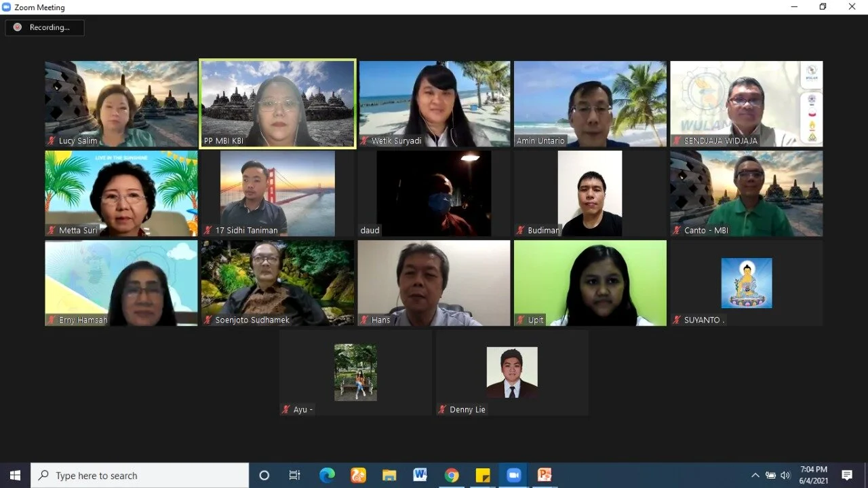Image resolution: width=868 pixels, height=488 pixels.
Task: Click muted mic icon beside Soenjoto Sudhamek
Action: [208, 320]
